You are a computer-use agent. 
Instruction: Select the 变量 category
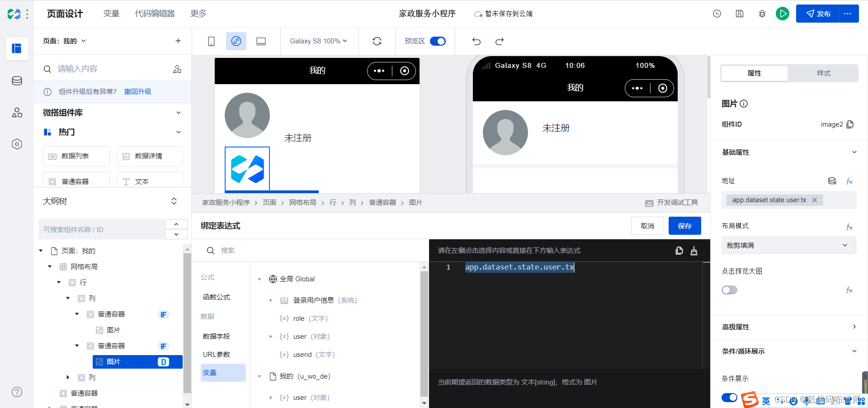223,373
